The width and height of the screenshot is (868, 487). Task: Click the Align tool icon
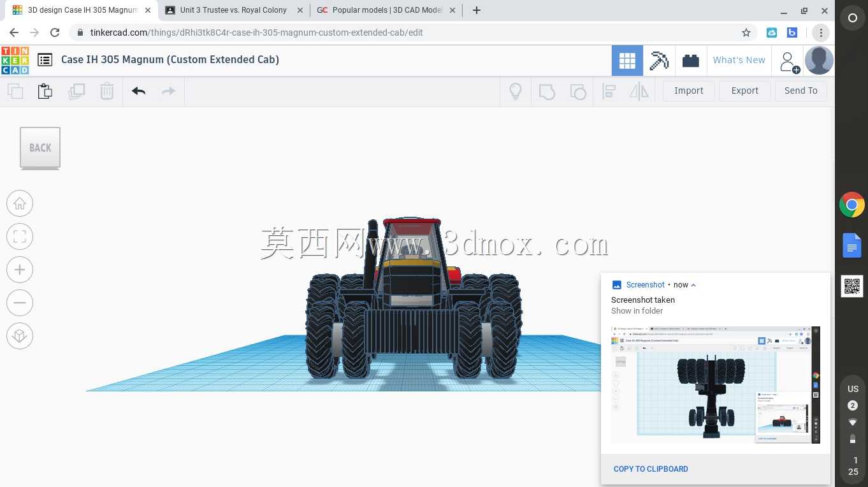(x=609, y=91)
